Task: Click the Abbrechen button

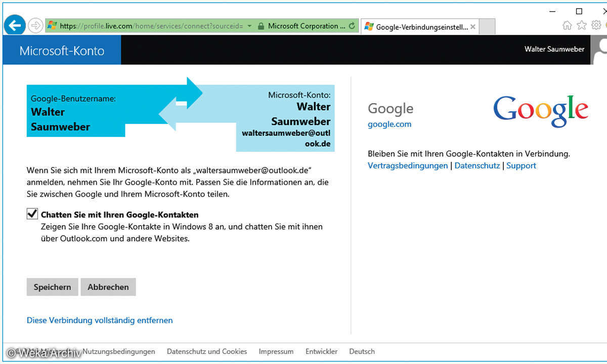Action: pyautogui.click(x=108, y=287)
